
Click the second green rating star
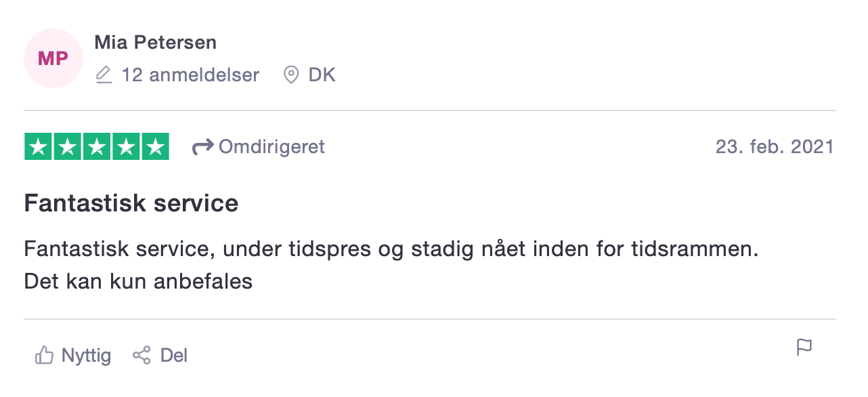click(68, 146)
